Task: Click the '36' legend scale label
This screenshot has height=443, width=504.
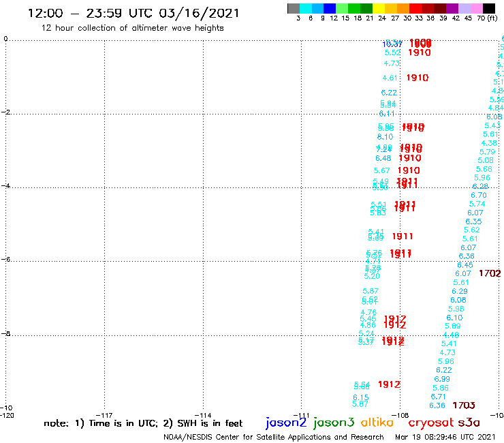Action: [x=430, y=18]
